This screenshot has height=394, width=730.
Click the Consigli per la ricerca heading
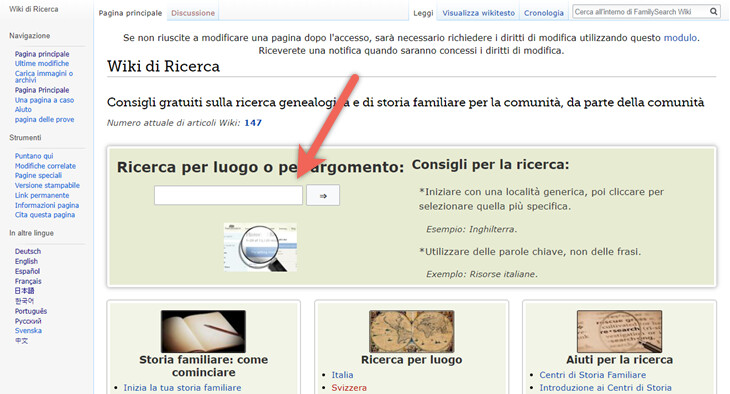490,165
